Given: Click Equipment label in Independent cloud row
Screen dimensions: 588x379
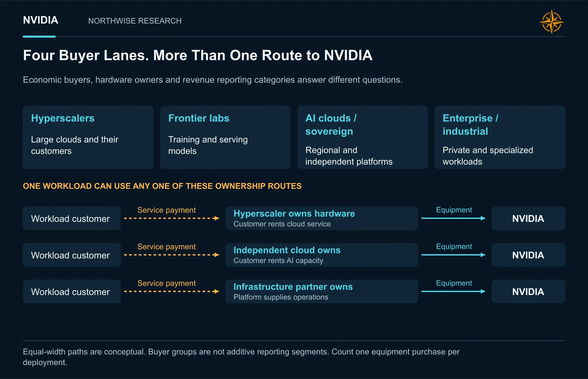Looking at the screenshot, I should click(x=454, y=246).
